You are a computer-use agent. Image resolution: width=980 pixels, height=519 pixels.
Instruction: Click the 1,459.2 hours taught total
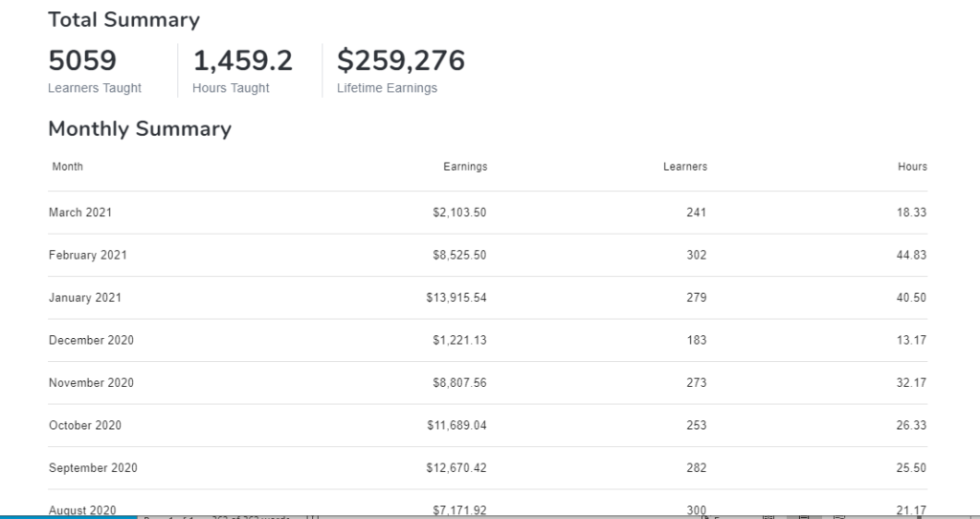[243, 61]
